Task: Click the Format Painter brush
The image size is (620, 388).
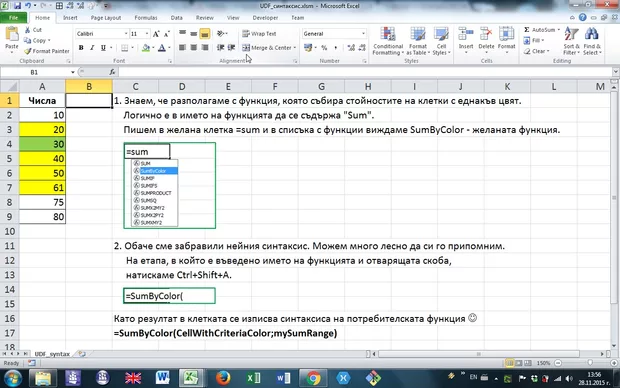Action: pos(28,51)
